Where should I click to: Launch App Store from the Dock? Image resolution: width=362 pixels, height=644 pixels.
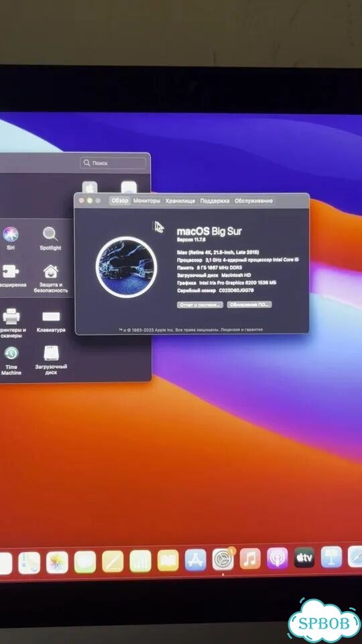point(195,559)
